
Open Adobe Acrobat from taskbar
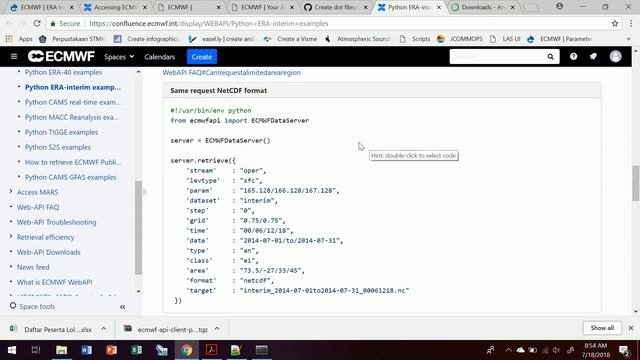click(x=211, y=350)
